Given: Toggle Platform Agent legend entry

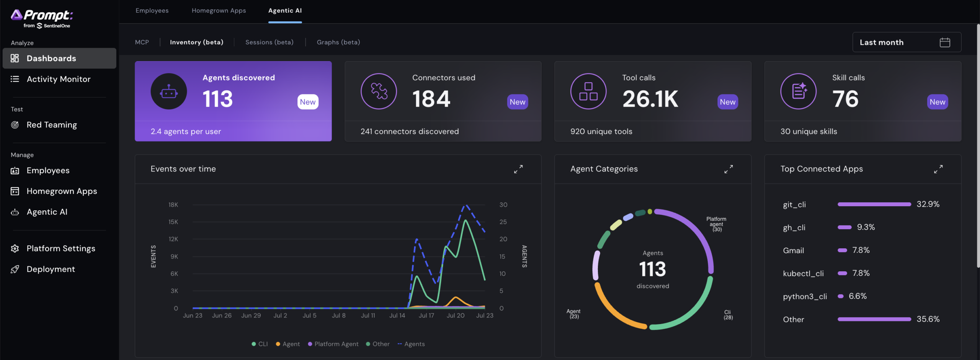Looking at the screenshot, I should click(x=333, y=344).
